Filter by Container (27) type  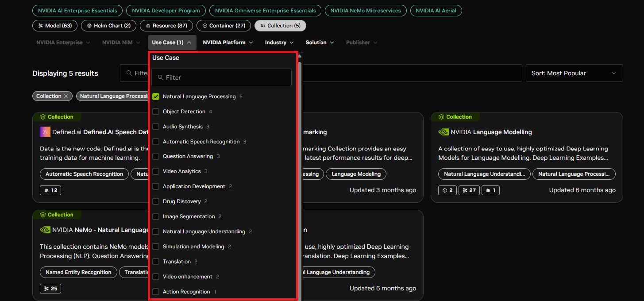(x=224, y=26)
